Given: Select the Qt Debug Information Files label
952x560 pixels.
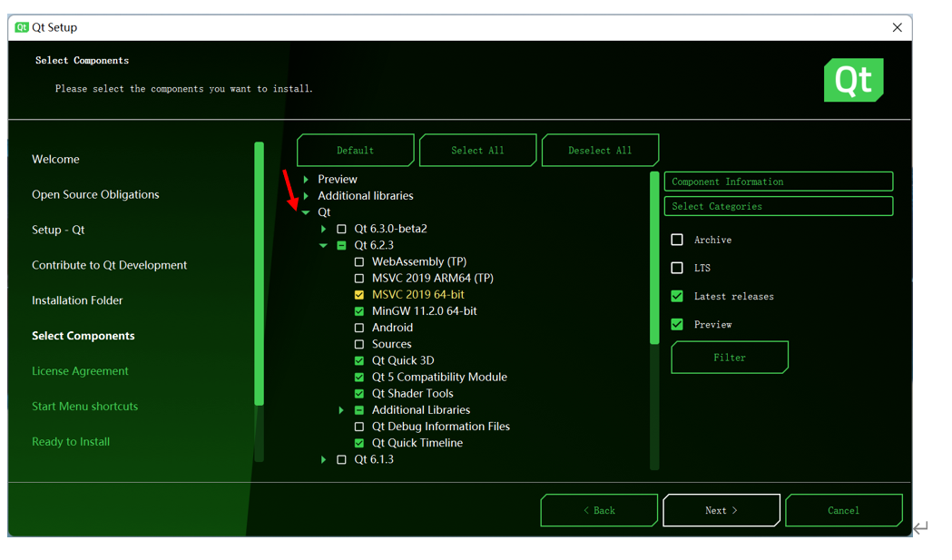Looking at the screenshot, I should click(x=441, y=427).
